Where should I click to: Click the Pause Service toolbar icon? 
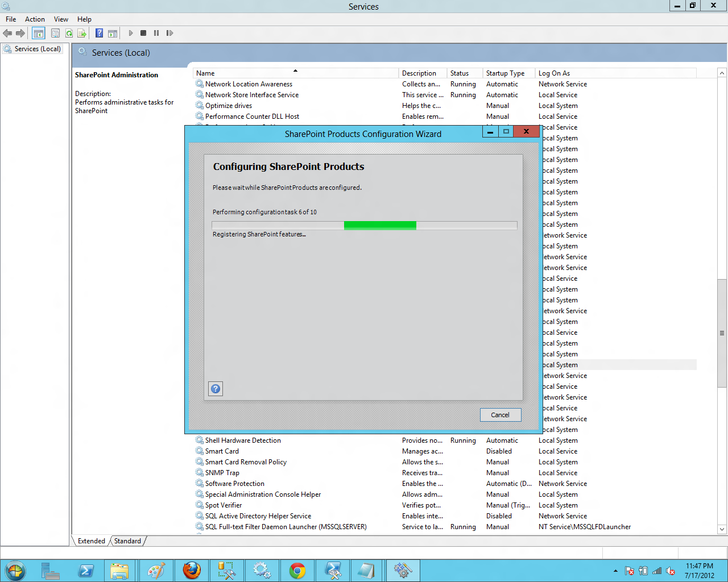coord(158,33)
